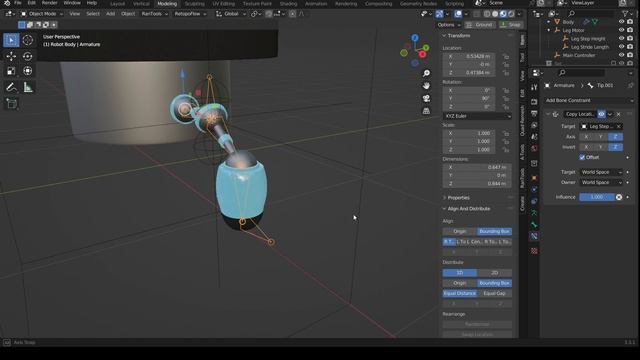Click the Blender logo menu icon
Viewport: 640px width, 360px height.
[x=7, y=3]
